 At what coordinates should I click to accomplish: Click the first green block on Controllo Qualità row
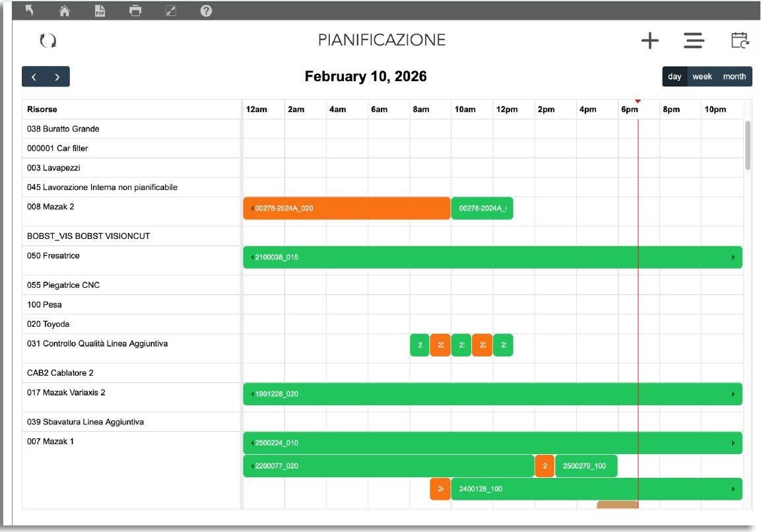(420, 345)
